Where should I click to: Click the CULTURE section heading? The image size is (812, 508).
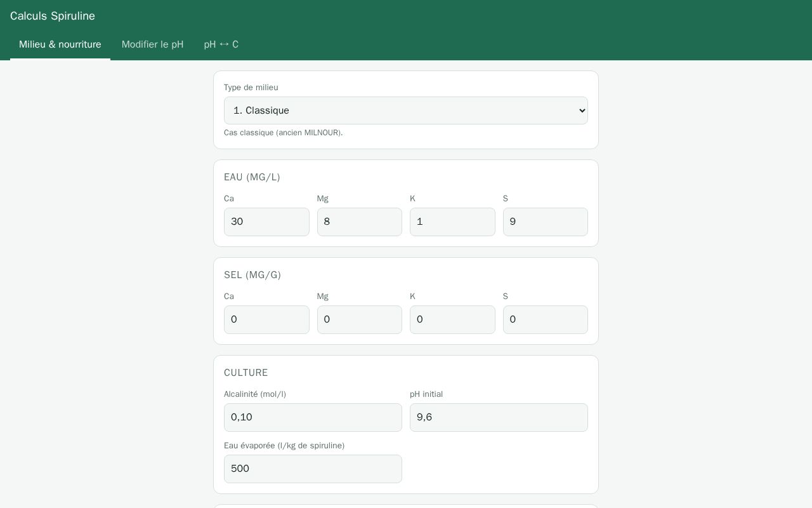coord(246,373)
